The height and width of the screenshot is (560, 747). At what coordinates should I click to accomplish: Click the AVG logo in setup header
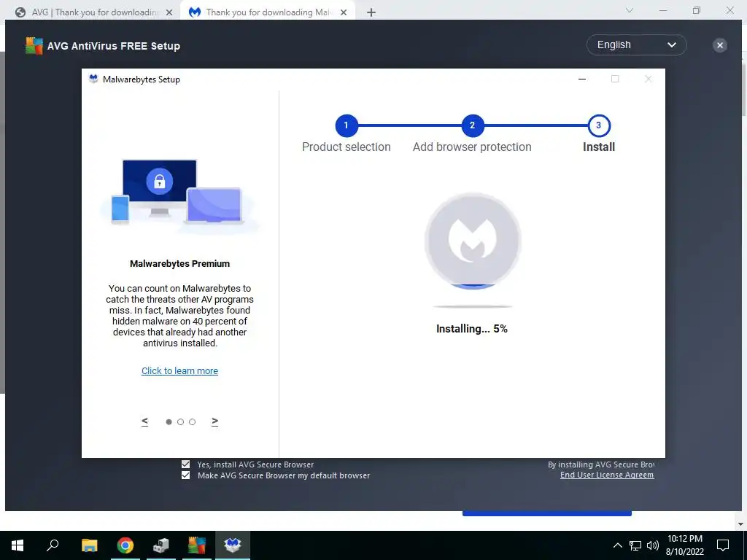click(34, 46)
